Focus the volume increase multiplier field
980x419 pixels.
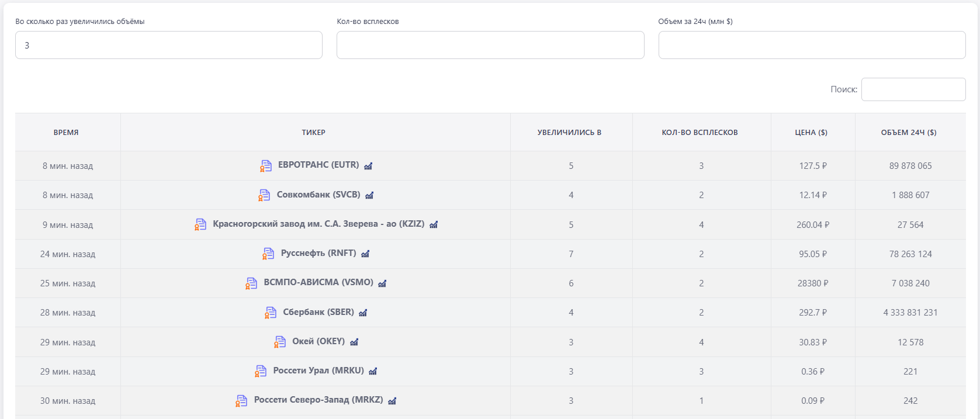pos(168,45)
